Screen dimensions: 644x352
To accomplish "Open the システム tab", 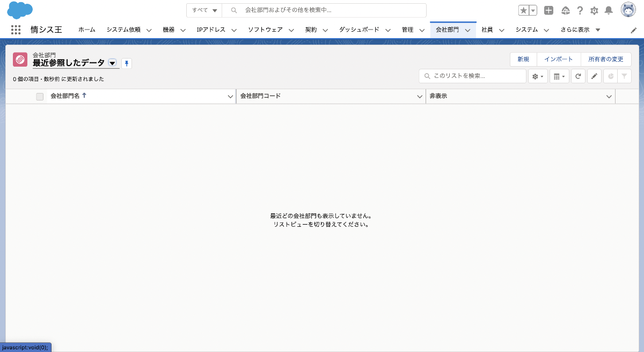I will click(x=527, y=30).
